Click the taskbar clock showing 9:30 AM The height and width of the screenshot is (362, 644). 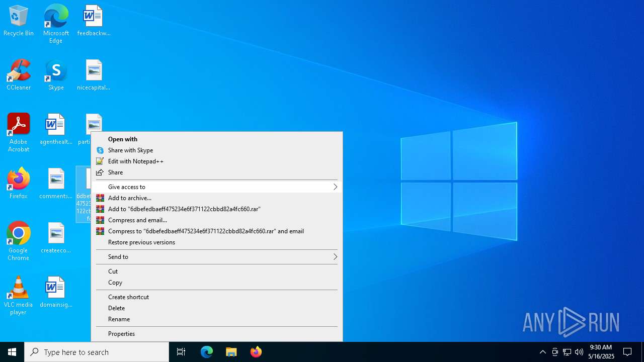point(601,352)
